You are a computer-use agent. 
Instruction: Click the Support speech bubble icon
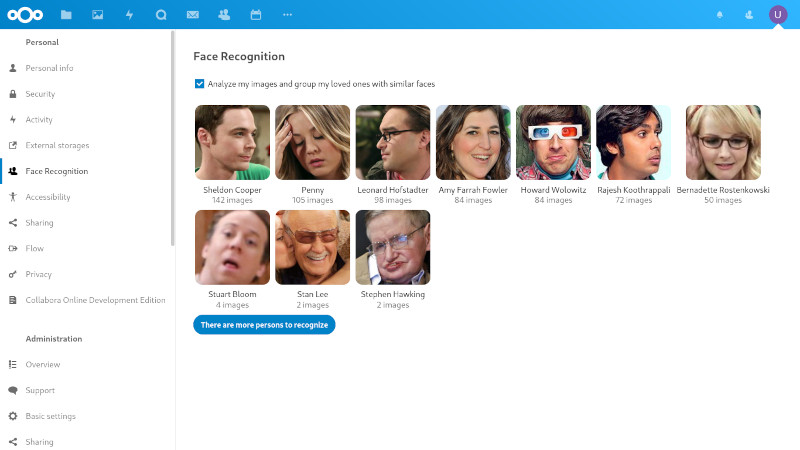click(13, 390)
